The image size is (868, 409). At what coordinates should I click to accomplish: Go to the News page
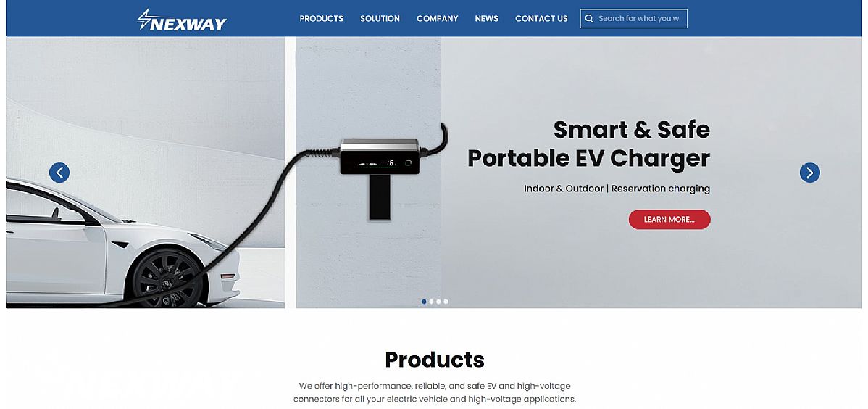[x=487, y=18]
